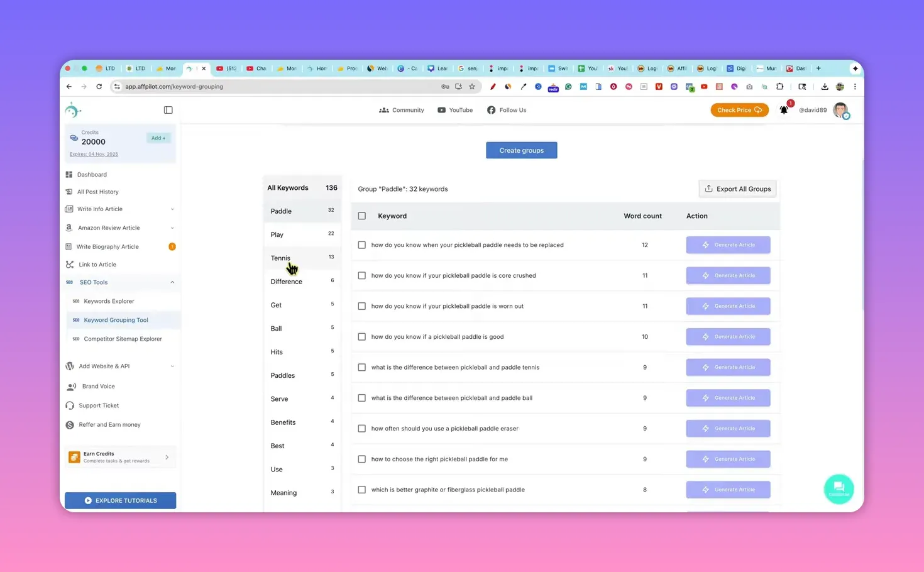924x572 pixels.
Task: Collapse the sidebar using the panel toggle icon
Action: click(168, 109)
